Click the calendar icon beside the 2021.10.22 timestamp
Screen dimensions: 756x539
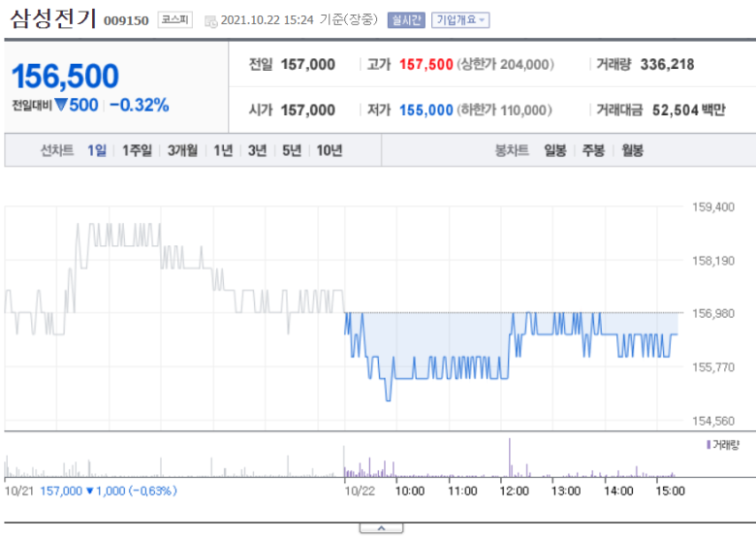(x=210, y=21)
